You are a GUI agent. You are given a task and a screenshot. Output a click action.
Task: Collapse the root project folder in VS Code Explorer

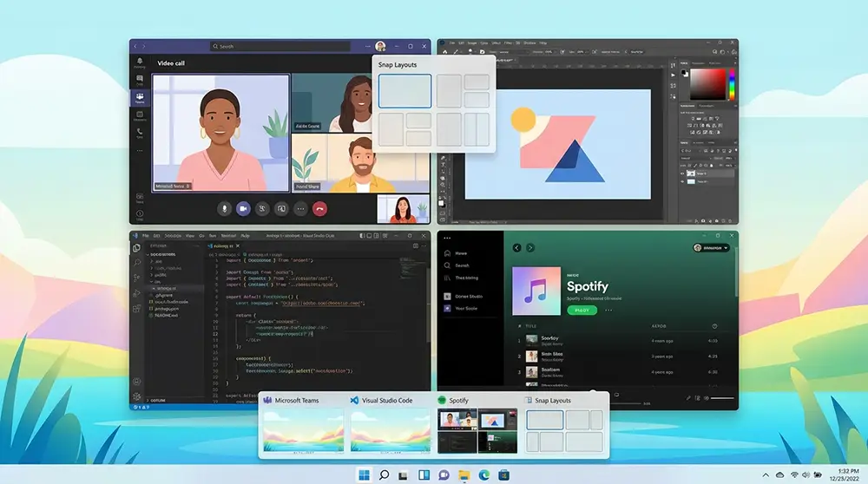pos(148,254)
